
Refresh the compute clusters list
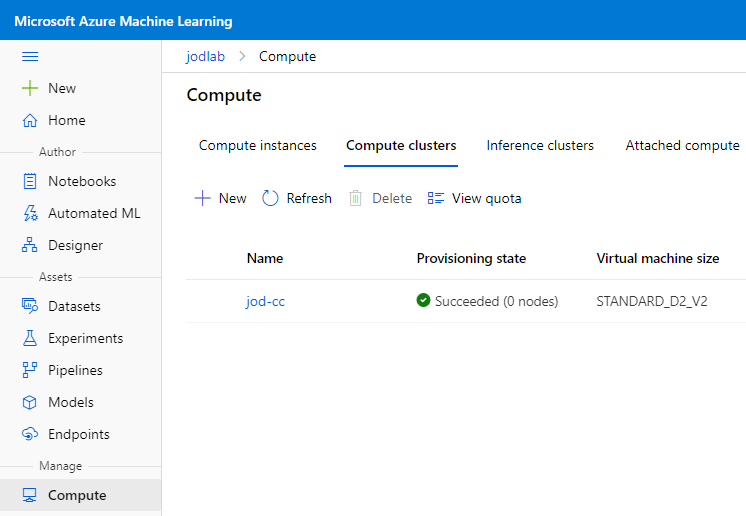click(297, 198)
